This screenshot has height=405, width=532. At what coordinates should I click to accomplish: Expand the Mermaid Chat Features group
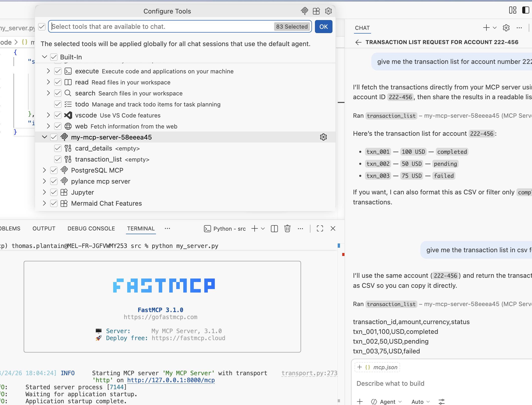pos(44,203)
